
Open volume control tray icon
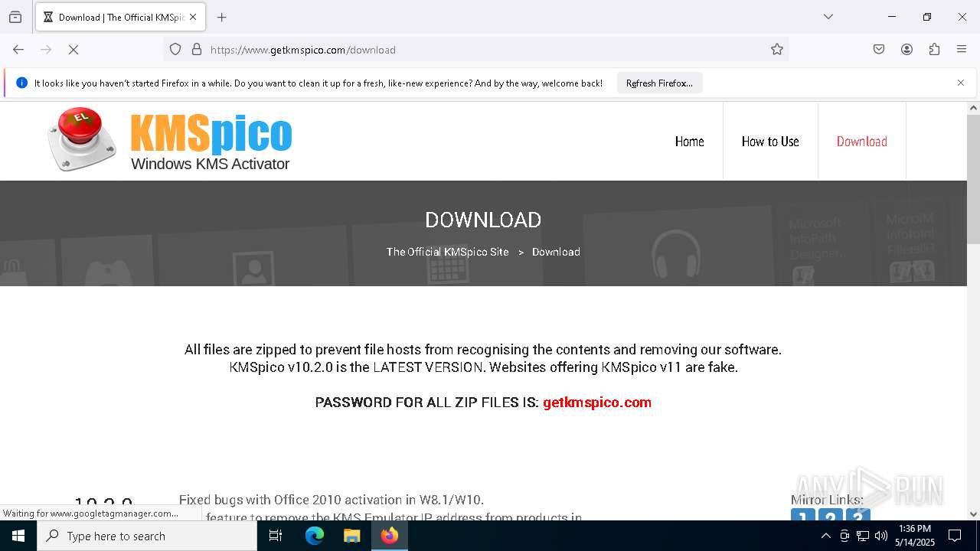[881, 536]
